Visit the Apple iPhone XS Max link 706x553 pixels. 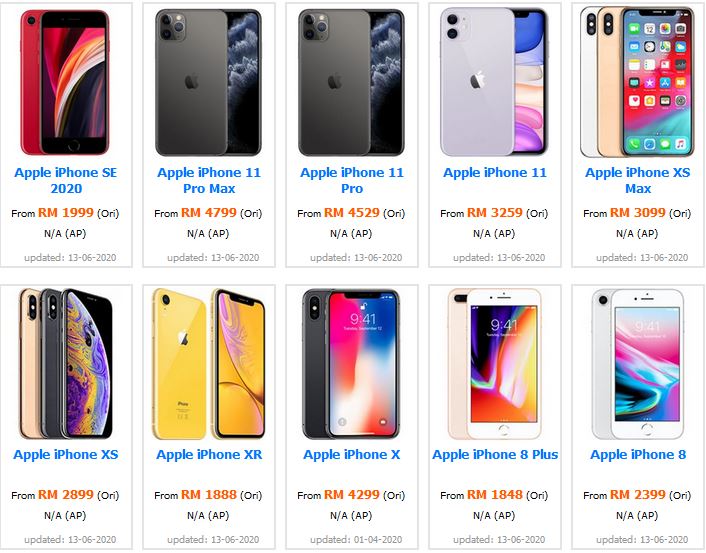(638, 180)
